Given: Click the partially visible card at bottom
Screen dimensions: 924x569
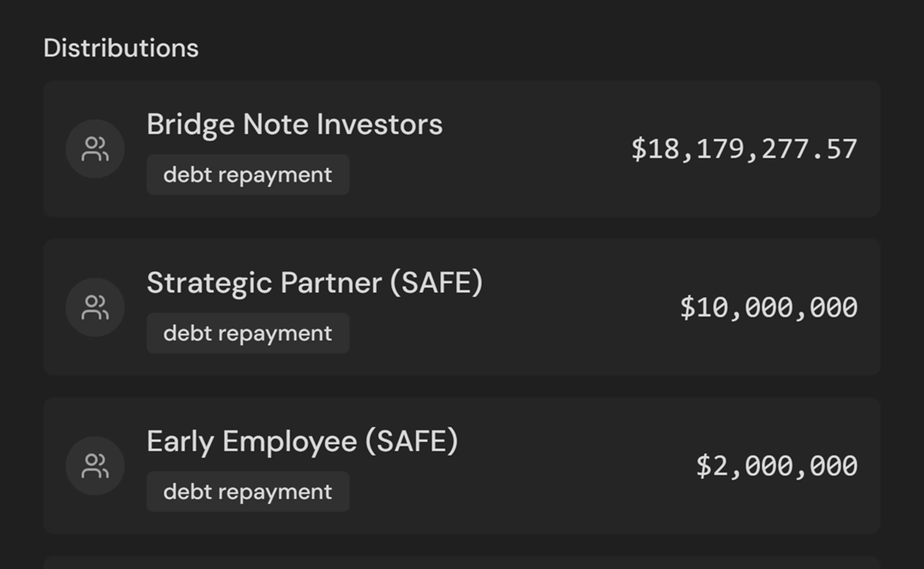Looking at the screenshot, I should [461, 563].
